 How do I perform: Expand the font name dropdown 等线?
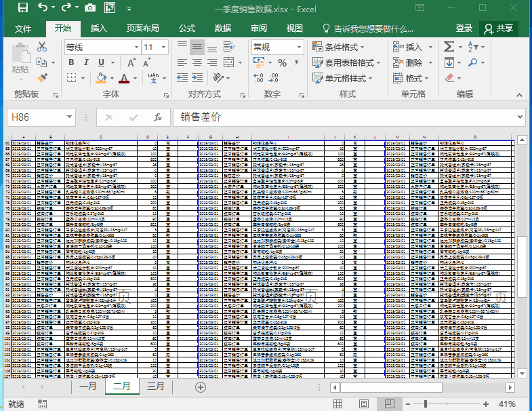coord(136,47)
